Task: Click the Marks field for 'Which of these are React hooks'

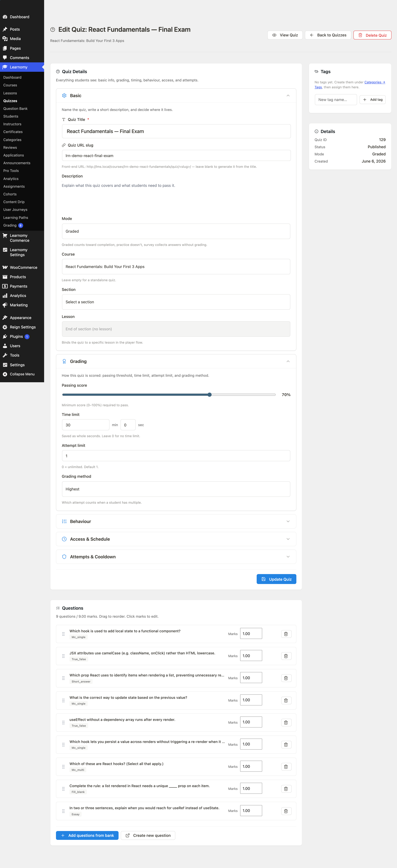Action: [x=251, y=767]
